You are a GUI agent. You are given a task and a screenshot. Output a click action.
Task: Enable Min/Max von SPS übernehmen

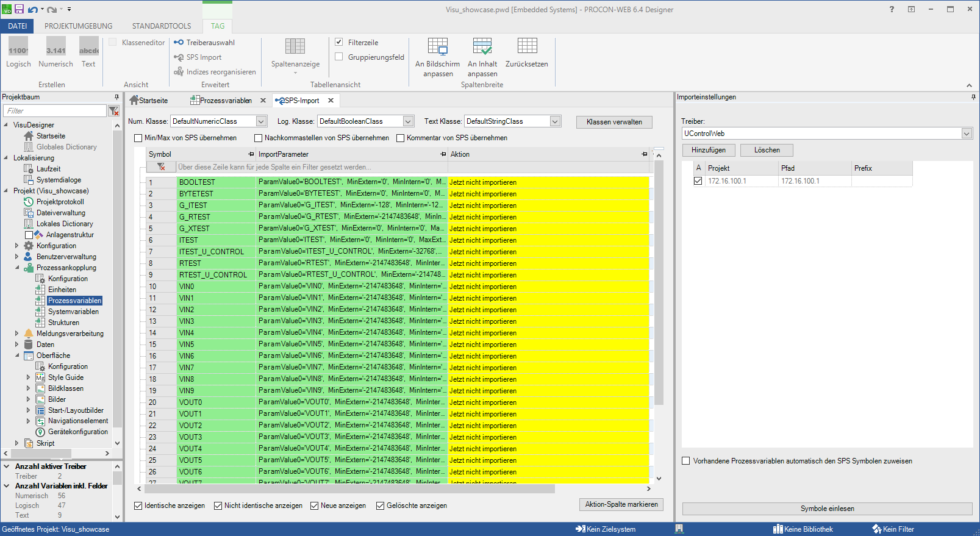coord(138,138)
